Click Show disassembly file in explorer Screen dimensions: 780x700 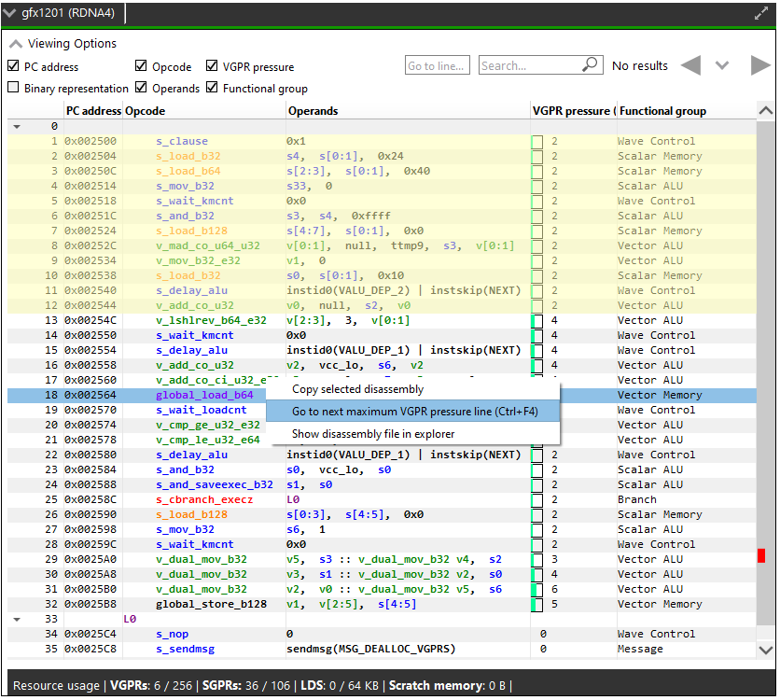point(373,434)
